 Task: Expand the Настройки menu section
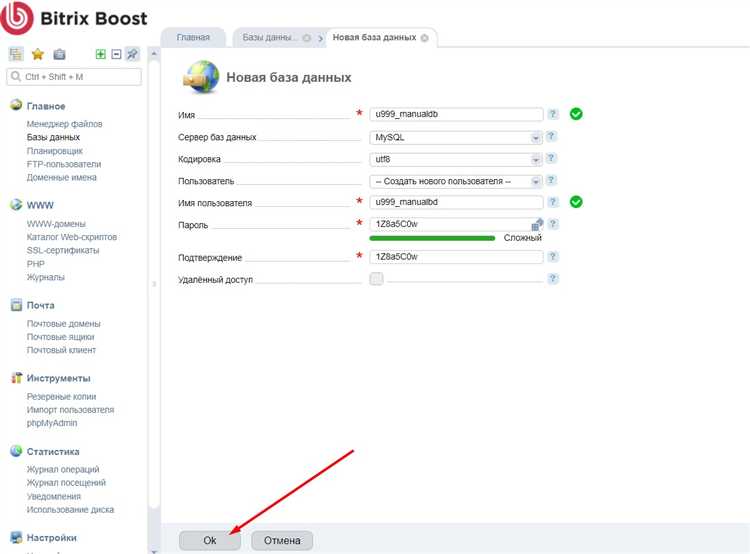pyautogui.click(x=52, y=538)
